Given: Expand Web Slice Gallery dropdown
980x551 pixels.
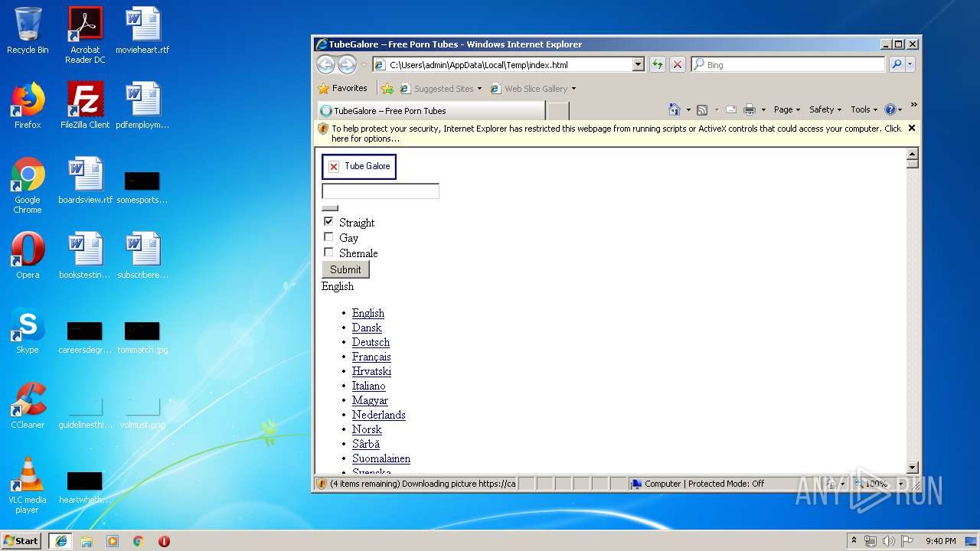Looking at the screenshot, I should coord(573,89).
